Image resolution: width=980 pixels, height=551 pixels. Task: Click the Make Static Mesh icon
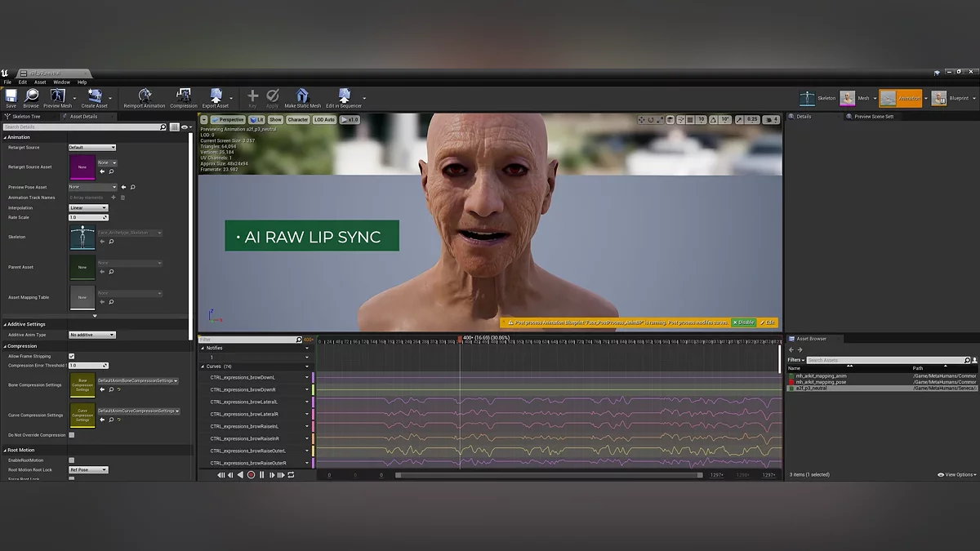pyautogui.click(x=302, y=97)
